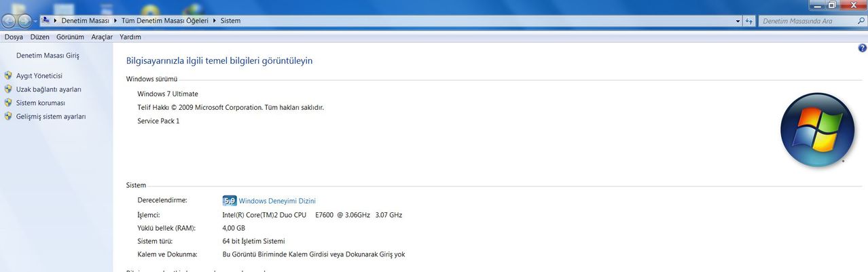Expand the arrow before Denetim Masası breadcrumb
The image size is (868, 272).
coord(56,21)
